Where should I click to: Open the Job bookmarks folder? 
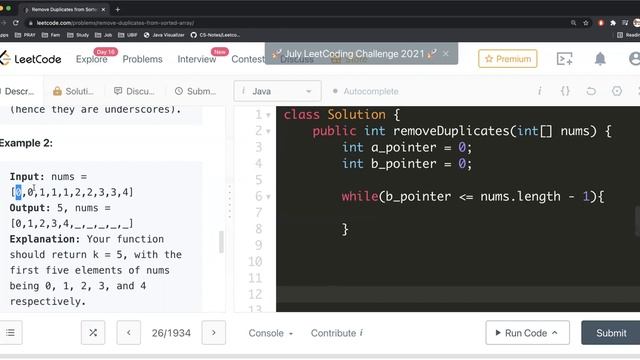pos(104,35)
